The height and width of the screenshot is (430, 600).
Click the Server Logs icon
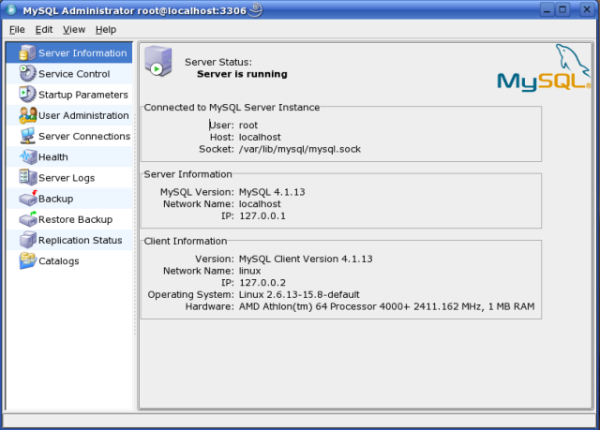(x=28, y=178)
